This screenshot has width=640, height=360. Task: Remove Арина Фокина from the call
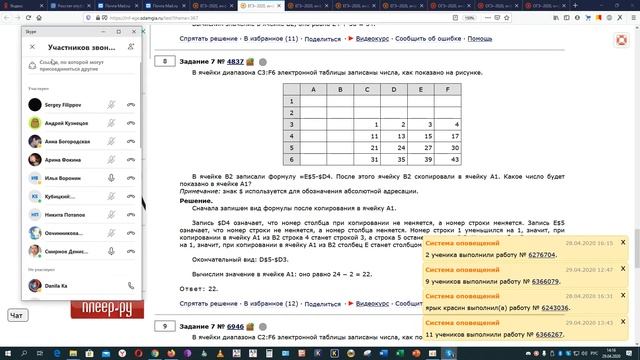[x=131, y=160]
